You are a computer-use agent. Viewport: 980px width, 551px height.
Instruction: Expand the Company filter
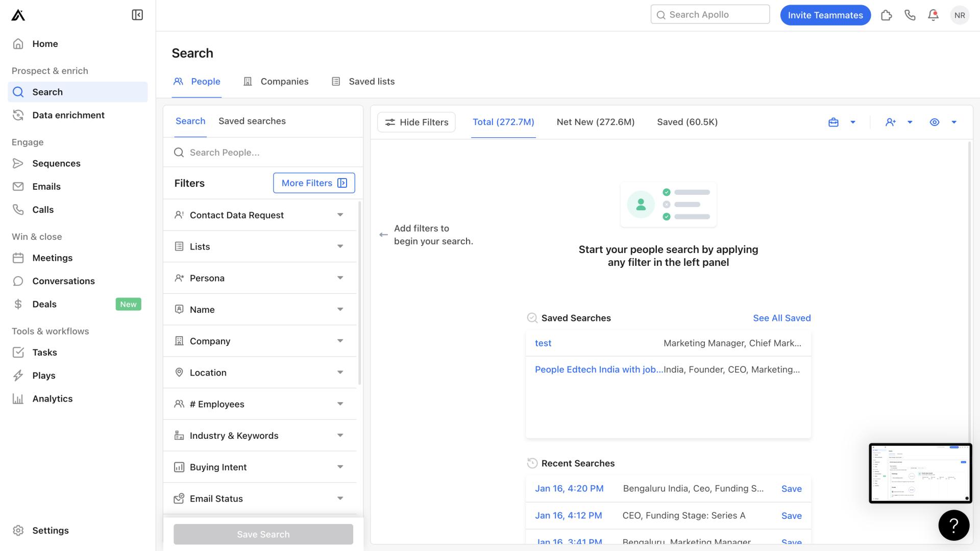(x=260, y=341)
